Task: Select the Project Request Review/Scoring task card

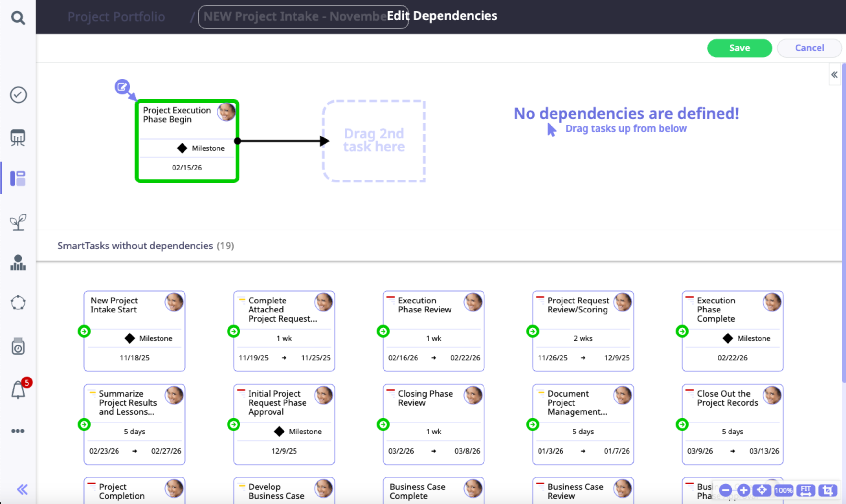Action: (583, 331)
